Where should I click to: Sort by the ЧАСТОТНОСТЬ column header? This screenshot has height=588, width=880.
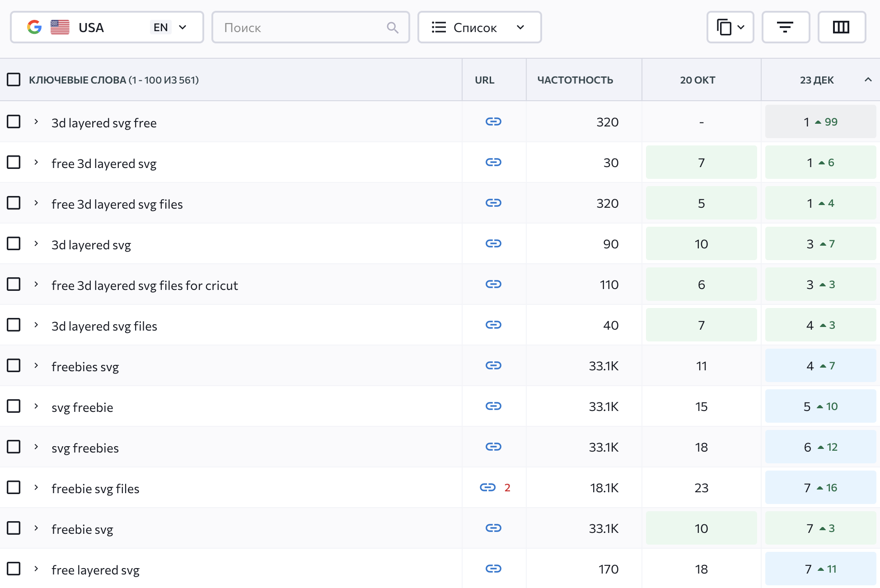[575, 80]
